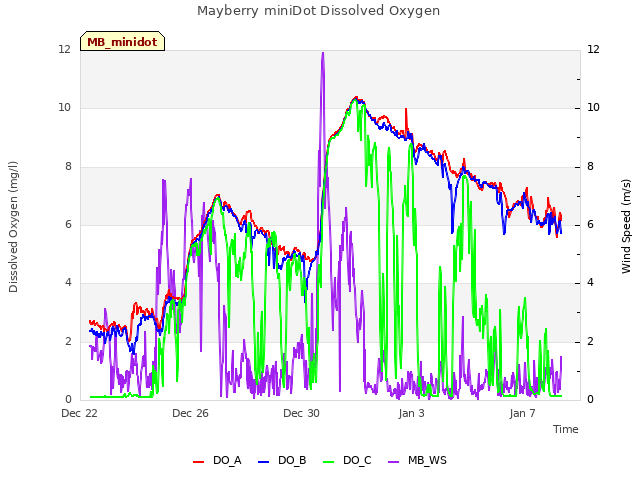Click the right wind axis value 2
Image resolution: width=640 pixels, height=480 pixels.
tap(591, 341)
